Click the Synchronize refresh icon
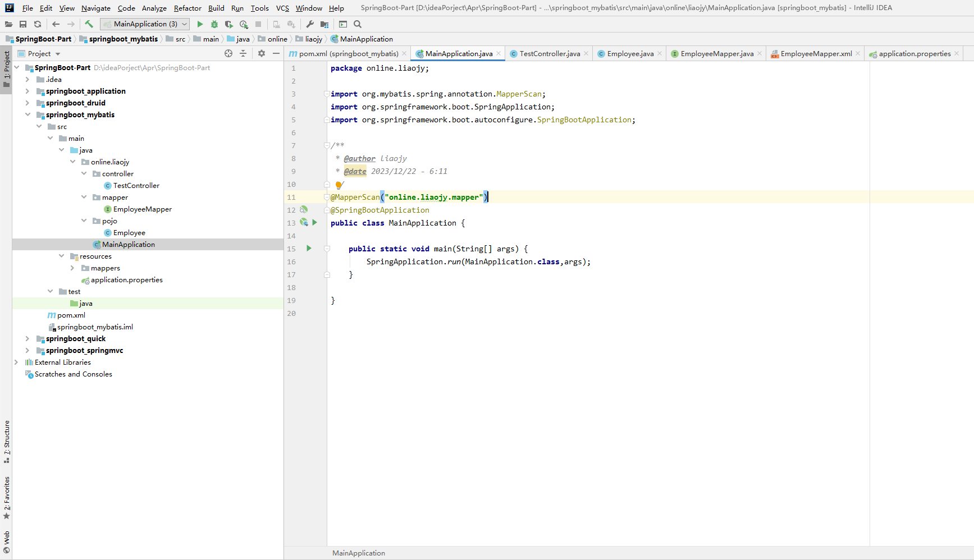Image resolution: width=974 pixels, height=560 pixels. click(x=38, y=24)
